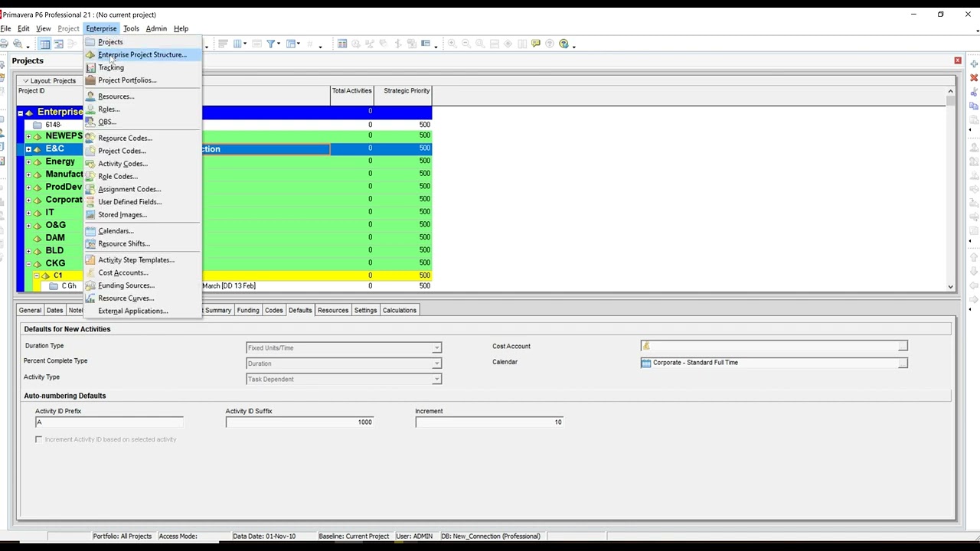Open the Percent Complete Type dropdown

436,364
